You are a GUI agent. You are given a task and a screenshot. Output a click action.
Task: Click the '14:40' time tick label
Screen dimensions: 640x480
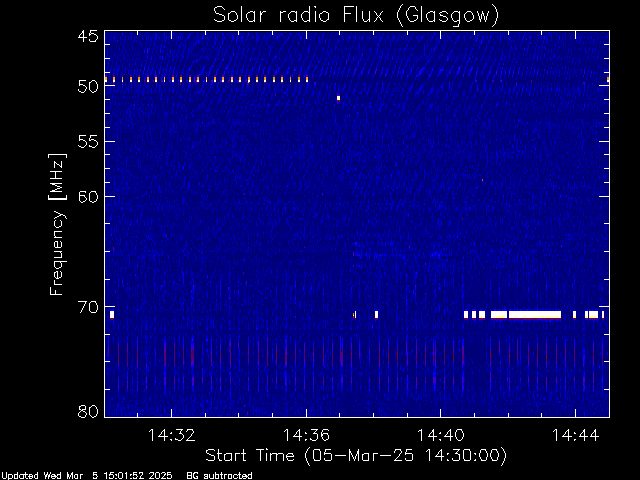(440, 435)
